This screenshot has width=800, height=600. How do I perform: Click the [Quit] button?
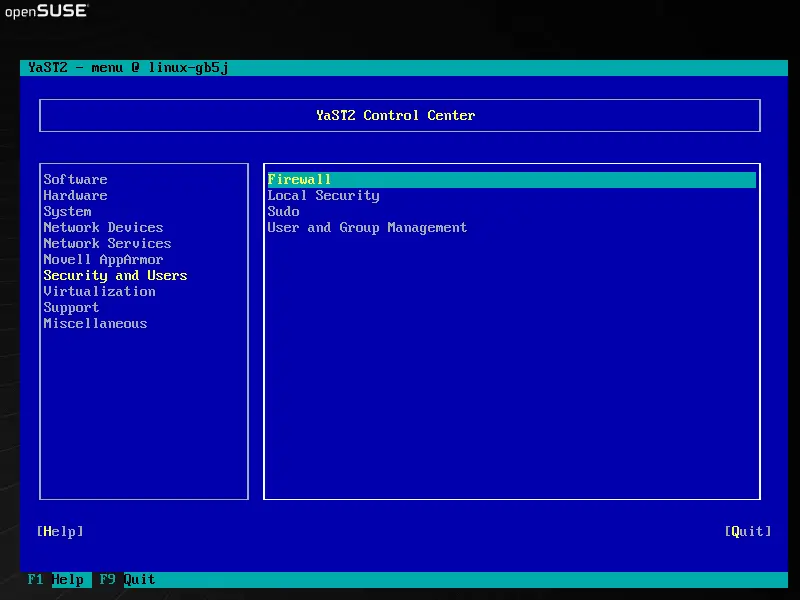[748, 532]
